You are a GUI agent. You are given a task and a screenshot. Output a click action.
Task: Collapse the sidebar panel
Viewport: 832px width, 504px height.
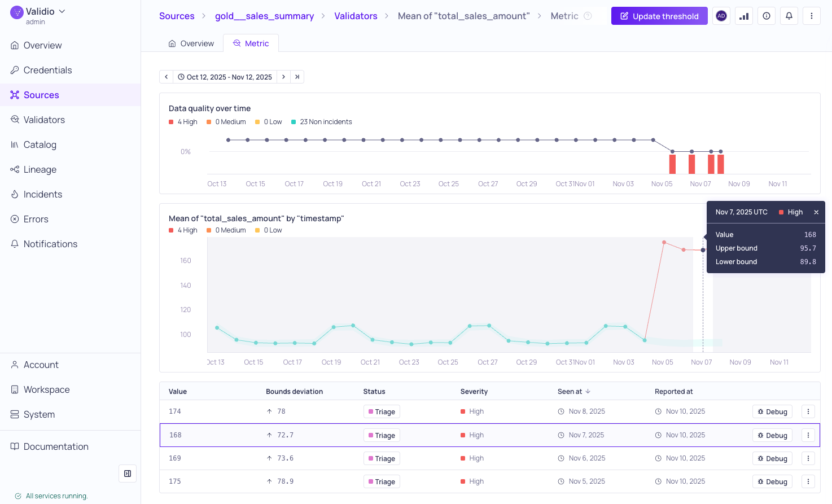click(x=128, y=474)
